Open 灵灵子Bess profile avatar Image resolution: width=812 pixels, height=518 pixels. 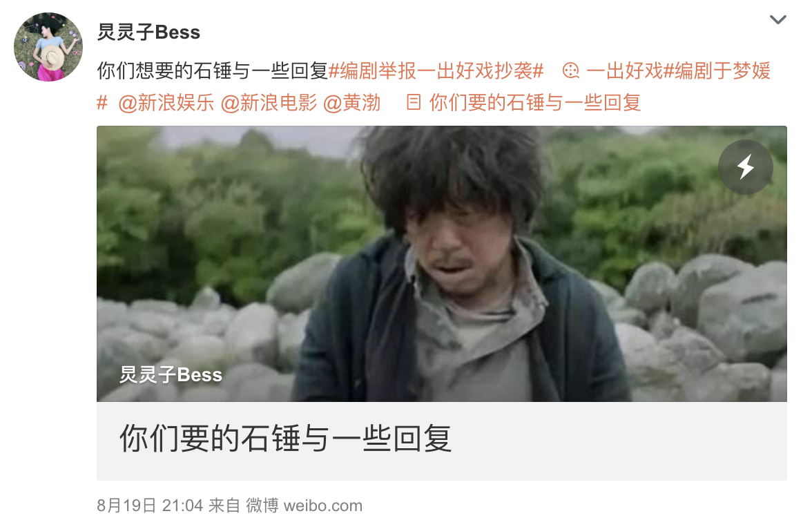pos(48,47)
